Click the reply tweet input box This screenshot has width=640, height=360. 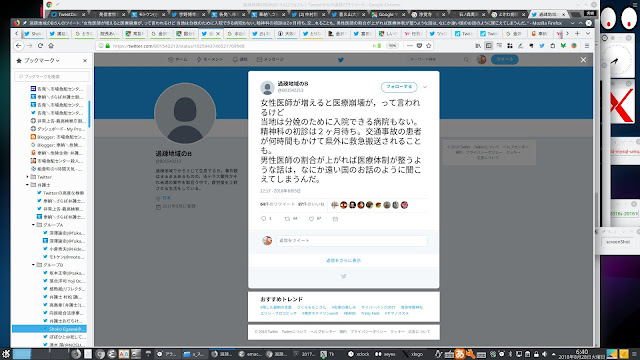[352, 240]
